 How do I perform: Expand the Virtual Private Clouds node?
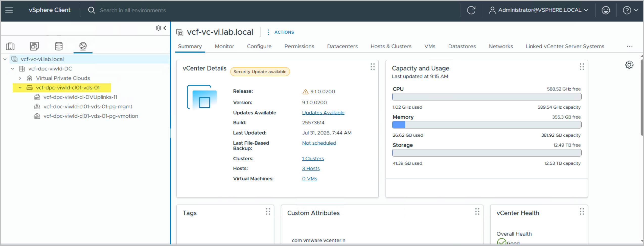[x=20, y=78]
